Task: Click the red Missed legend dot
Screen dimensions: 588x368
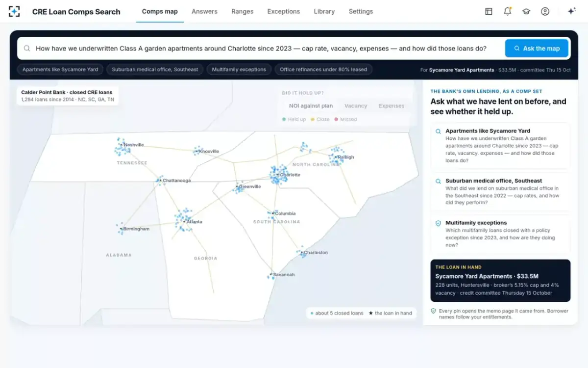Action: (x=336, y=119)
